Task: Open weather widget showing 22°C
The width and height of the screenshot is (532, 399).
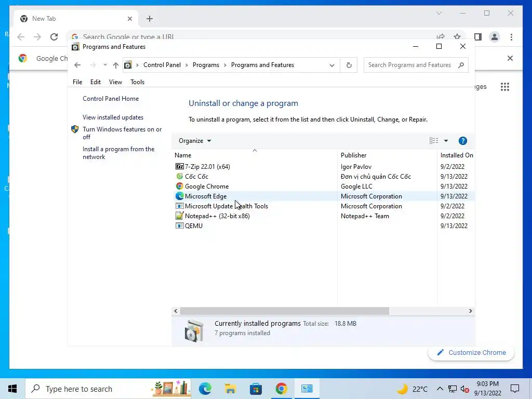Action: pyautogui.click(x=412, y=389)
